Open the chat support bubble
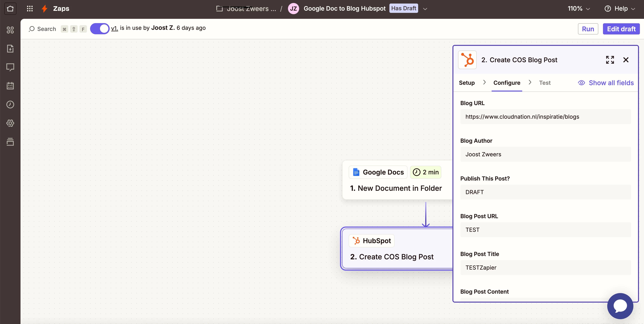644x324 pixels. point(620,306)
